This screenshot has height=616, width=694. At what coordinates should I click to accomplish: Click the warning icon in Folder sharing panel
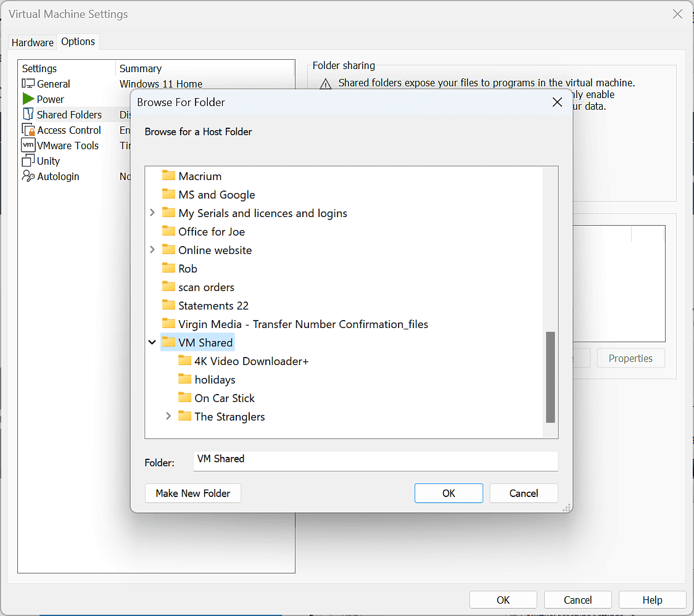pyautogui.click(x=326, y=83)
